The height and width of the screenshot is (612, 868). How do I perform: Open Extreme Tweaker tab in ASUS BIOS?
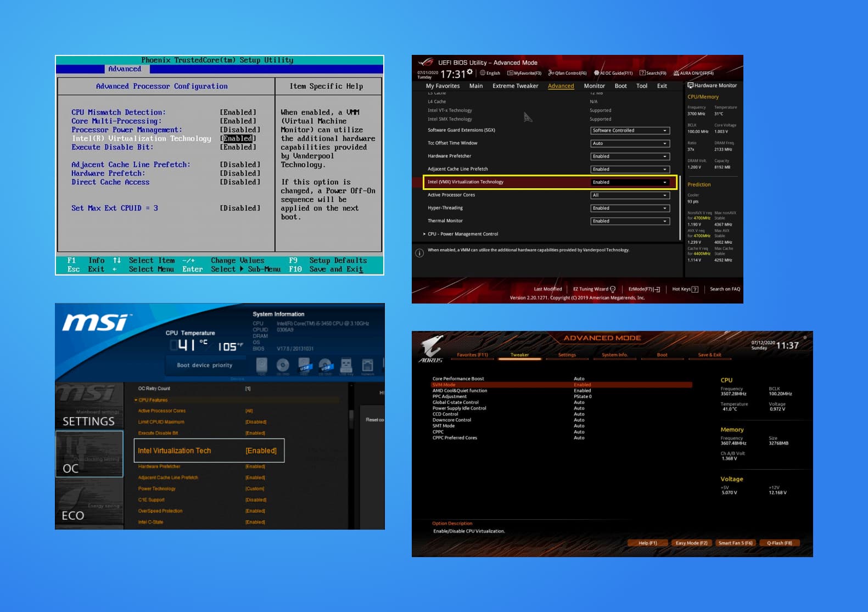coord(515,86)
